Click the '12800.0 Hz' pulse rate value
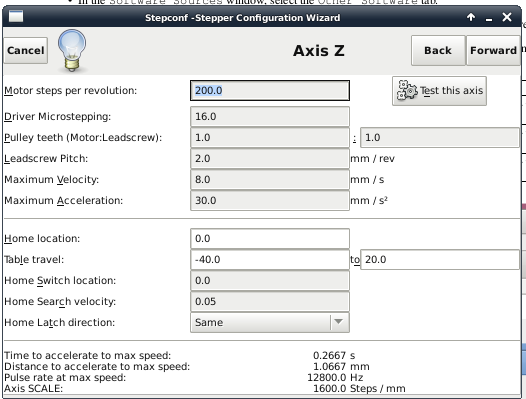This screenshot has height=399, width=526. 335,378
